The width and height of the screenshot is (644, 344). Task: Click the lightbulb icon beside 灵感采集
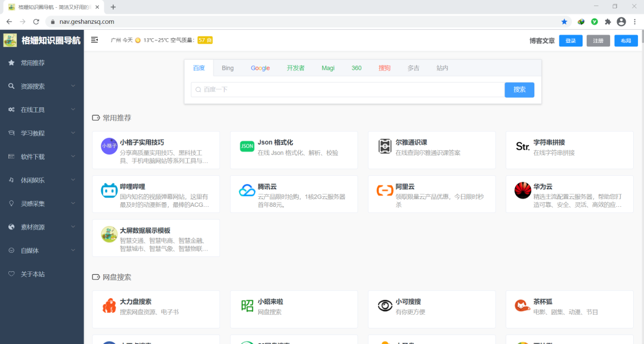pyautogui.click(x=11, y=203)
